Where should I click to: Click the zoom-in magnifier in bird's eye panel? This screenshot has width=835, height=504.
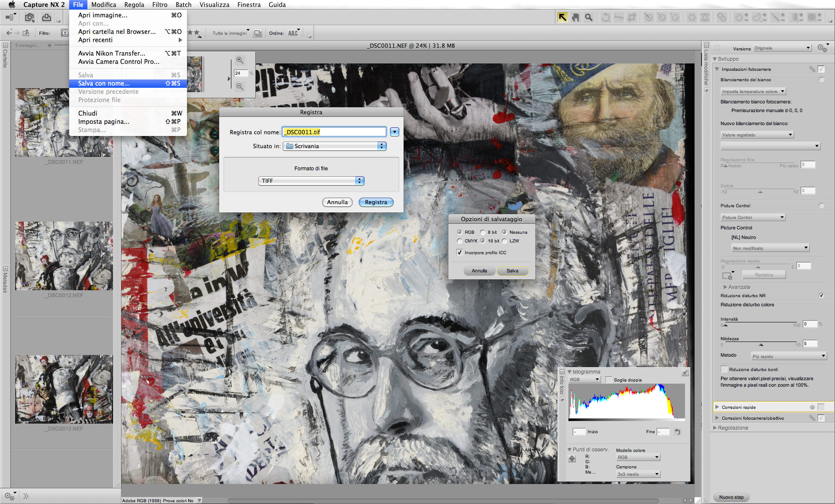(240, 60)
